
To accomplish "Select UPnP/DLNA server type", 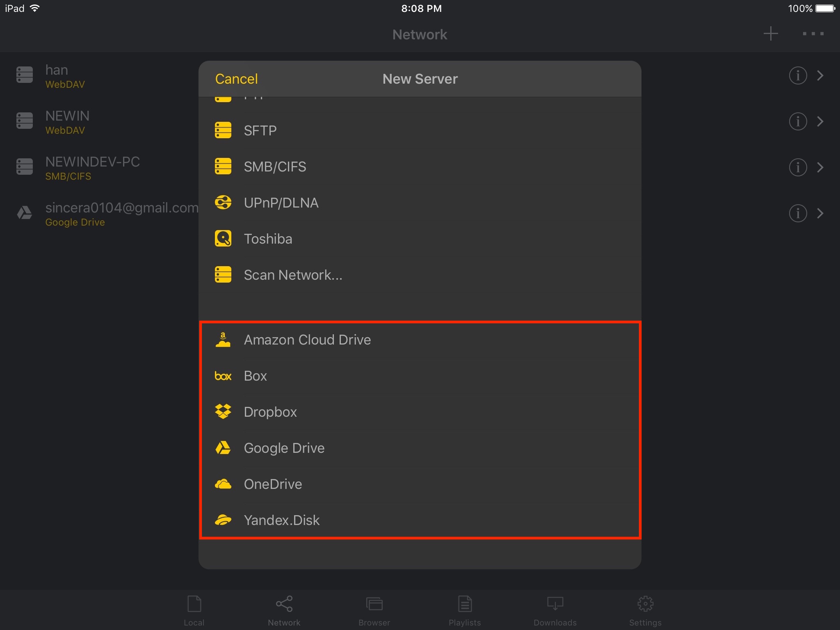I will coord(420,203).
